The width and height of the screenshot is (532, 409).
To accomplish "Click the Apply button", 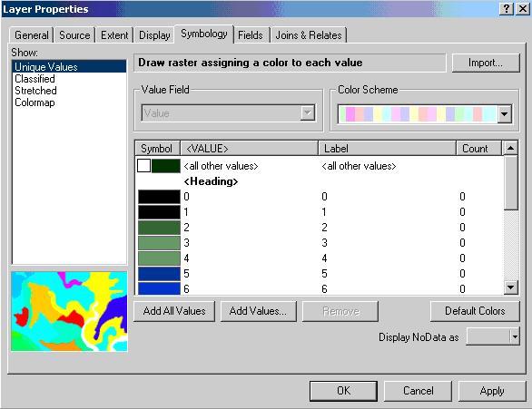I will coord(492,391).
